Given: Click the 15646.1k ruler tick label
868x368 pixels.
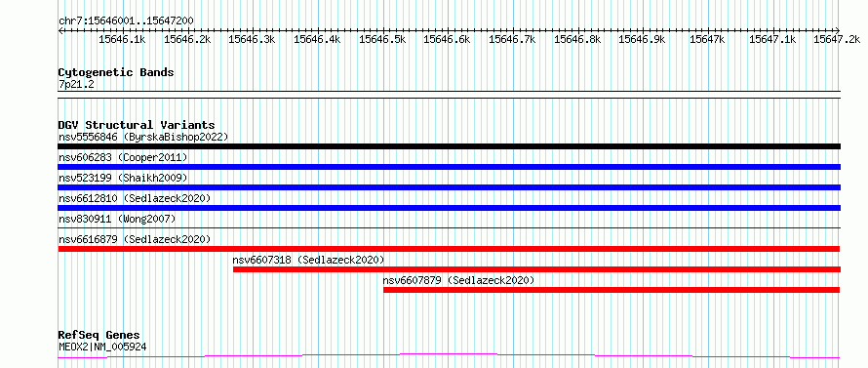Looking at the screenshot, I should click(x=122, y=39).
